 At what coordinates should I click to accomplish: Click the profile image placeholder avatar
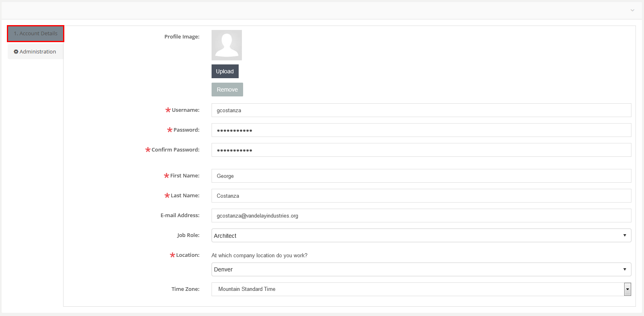[227, 45]
